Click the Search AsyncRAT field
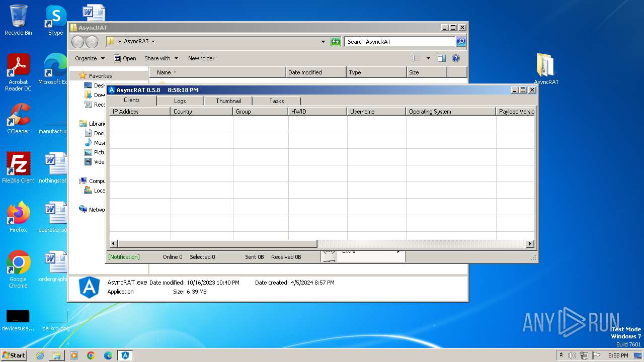This screenshot has width=644, height=362. click(400, 42)
